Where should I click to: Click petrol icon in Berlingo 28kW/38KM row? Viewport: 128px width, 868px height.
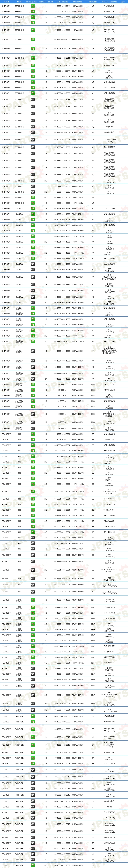coord(33,197)
